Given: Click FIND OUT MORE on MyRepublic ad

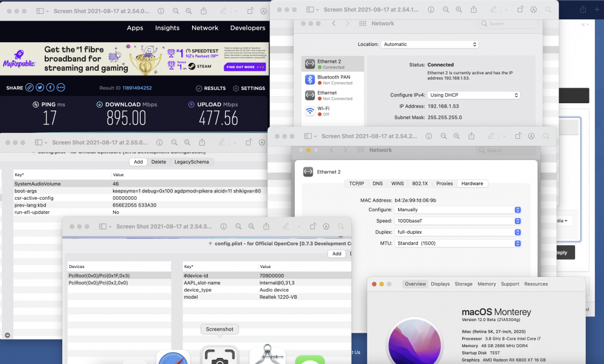Looking at the screenshot, I should (245, 67).
